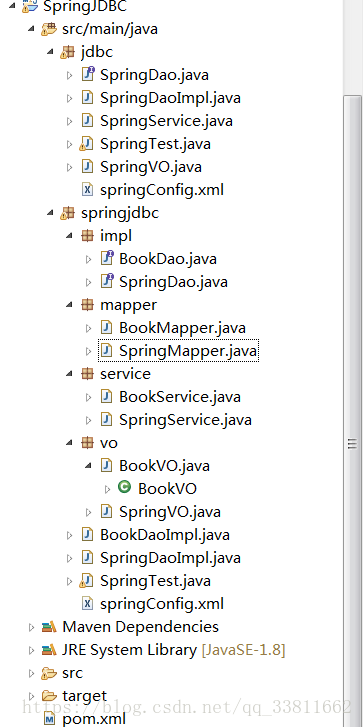The width and height of the screenshot is (363, 727).
Task: Open the pom.xml file
Action: (94, 720)
